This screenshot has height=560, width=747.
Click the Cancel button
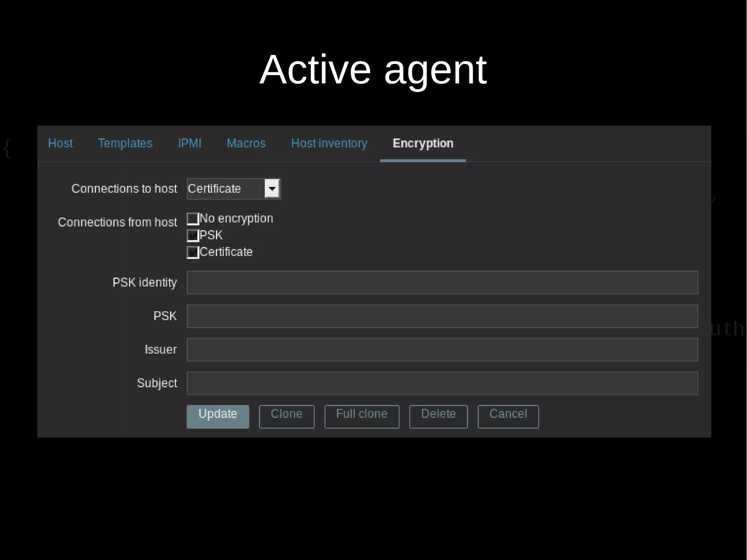[x=508, y=416]
